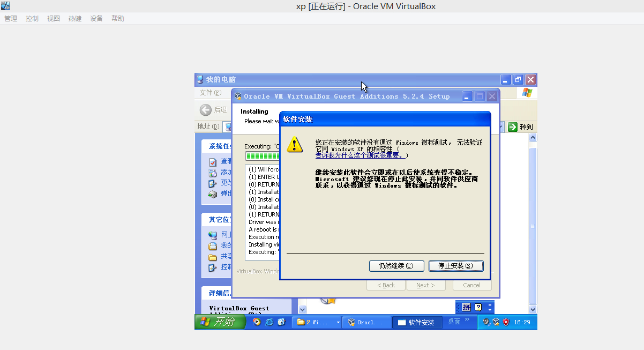Click the installation progress bar
Viewport: 644px width, 350px height.
263,156
